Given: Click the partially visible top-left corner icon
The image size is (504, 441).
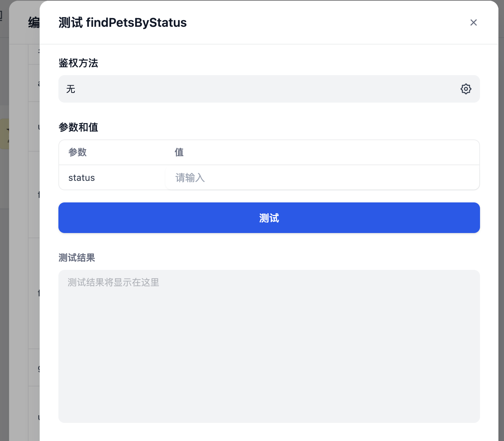Looking at the screenshot, I should click(1, 16).
